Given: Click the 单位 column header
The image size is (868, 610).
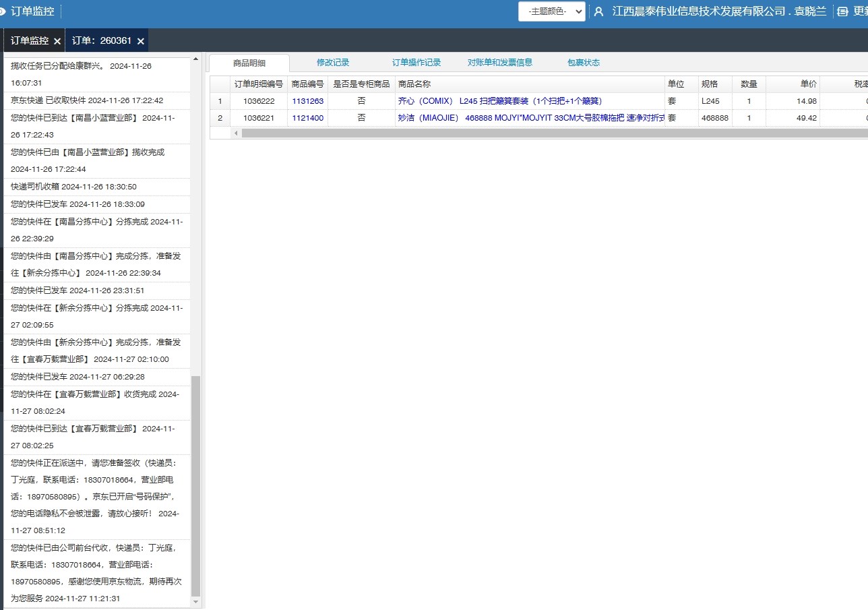Looking at the screenshot, I should (x=681, y=84).
